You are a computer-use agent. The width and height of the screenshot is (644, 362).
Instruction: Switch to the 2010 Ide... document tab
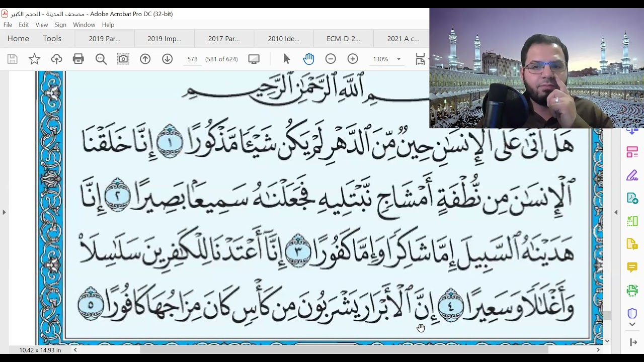click(283, 39)
